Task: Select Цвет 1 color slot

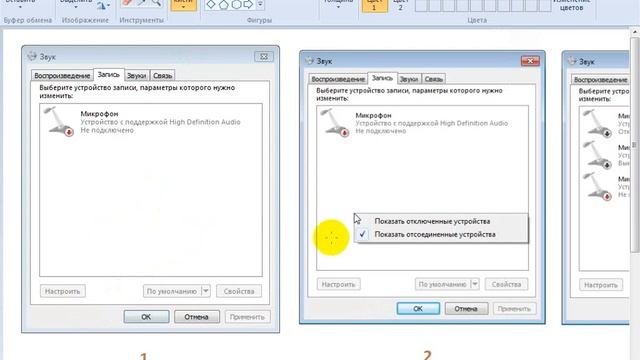Action: tap(374, 5)
